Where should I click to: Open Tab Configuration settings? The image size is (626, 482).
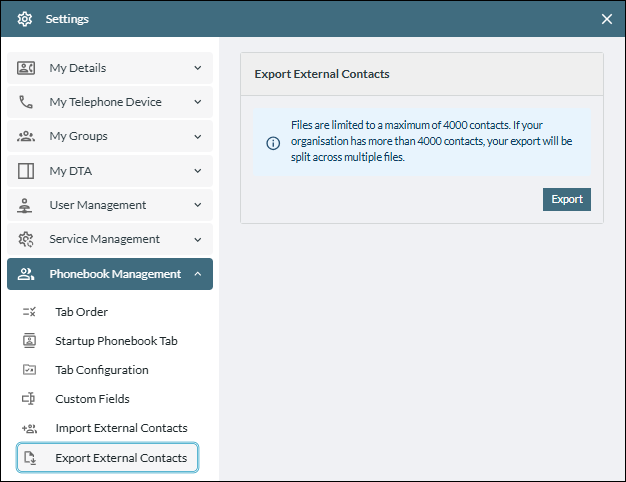pyautogui.click(x=101, y=370)
